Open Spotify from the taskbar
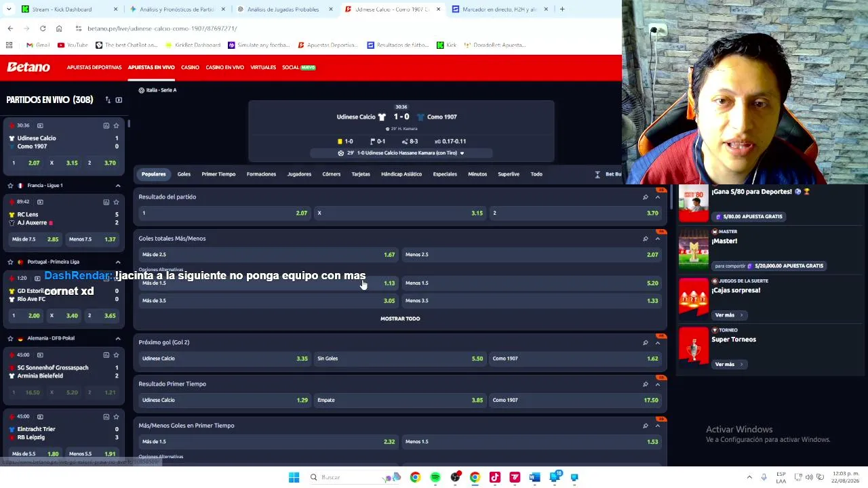The width and height of the screenshot is (868, 488). click(435, 477)
